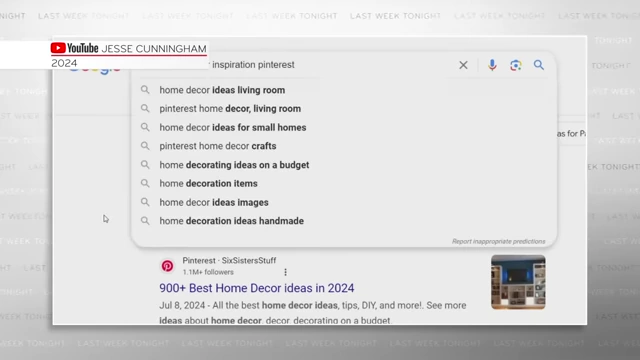Start voice search with the microphone icon
Image resolution: width=640 pixels, height=360 pixels.
492,65
